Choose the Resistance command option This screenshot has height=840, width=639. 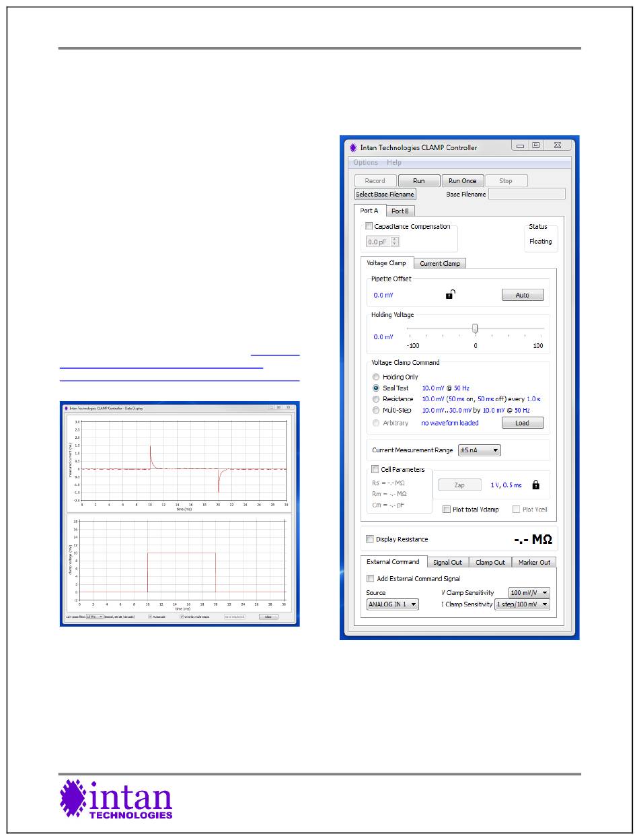376,399
